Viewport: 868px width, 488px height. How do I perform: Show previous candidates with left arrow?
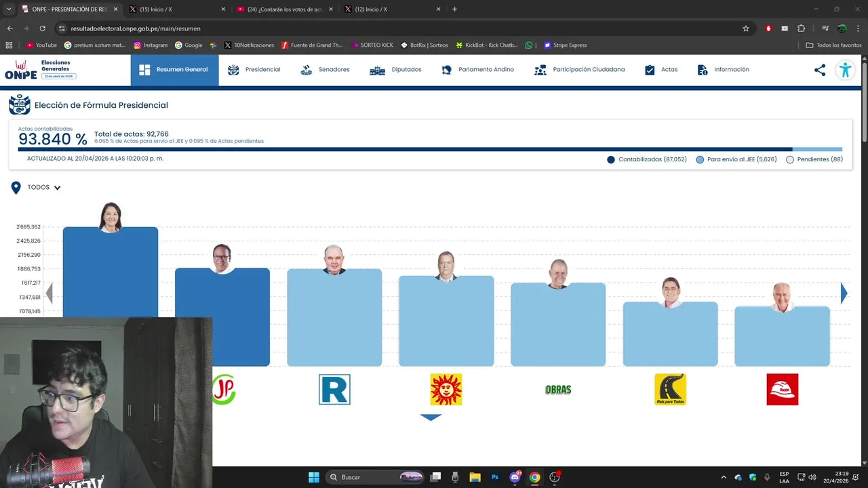(49, 293)
